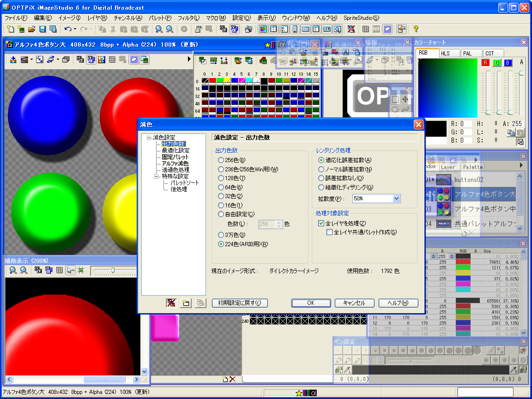Click the 色数 spinner arrows
The height and width of the screenshot is (399, 532).
tap(279, 224)
